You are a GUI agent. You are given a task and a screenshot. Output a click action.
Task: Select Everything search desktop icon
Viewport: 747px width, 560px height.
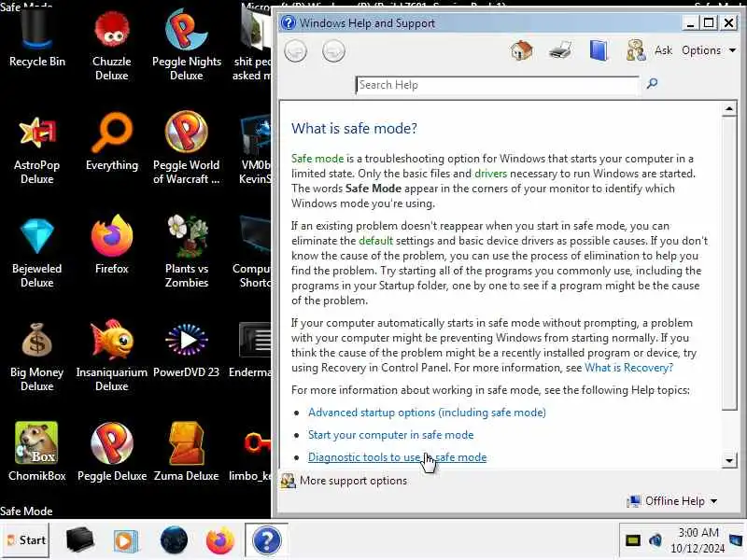point(112,142)
